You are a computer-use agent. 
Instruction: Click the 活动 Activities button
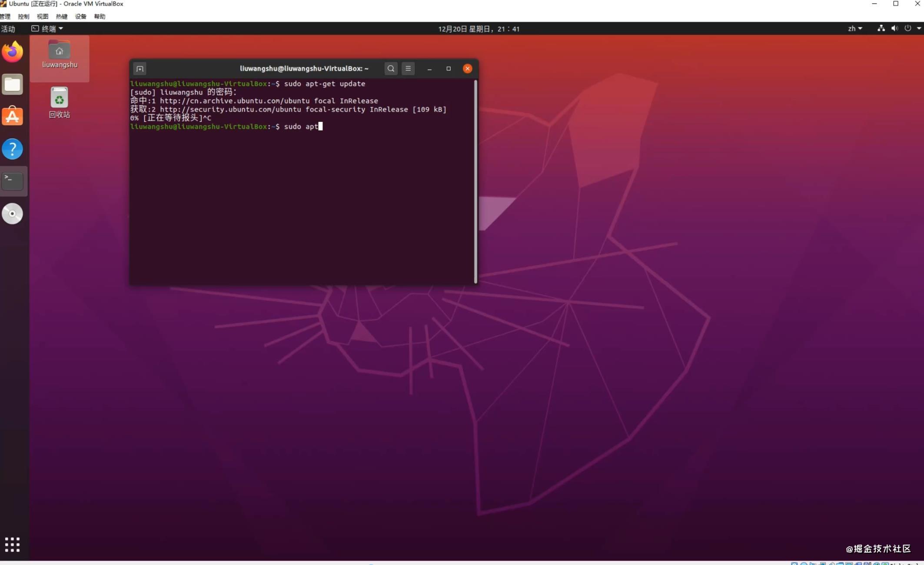point(8,29)
